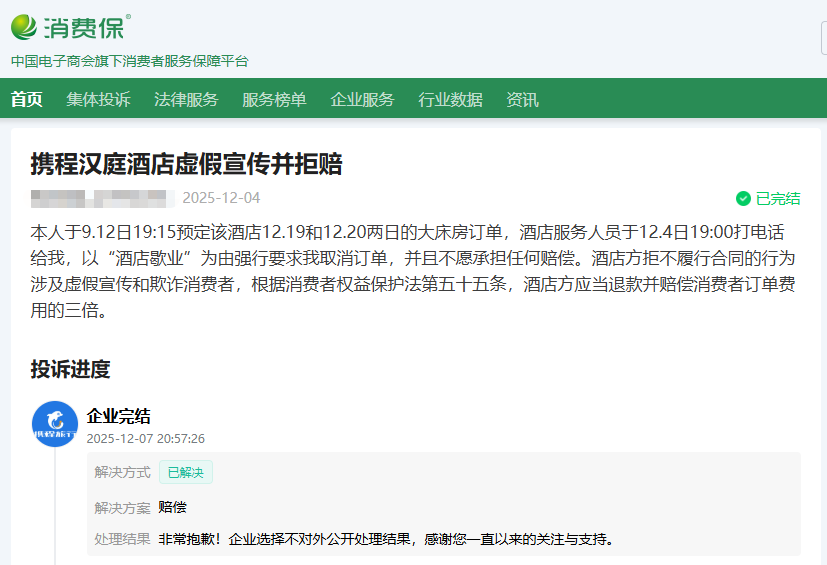Open the 服务榜单 navigation item

click(x=274, y=99)
